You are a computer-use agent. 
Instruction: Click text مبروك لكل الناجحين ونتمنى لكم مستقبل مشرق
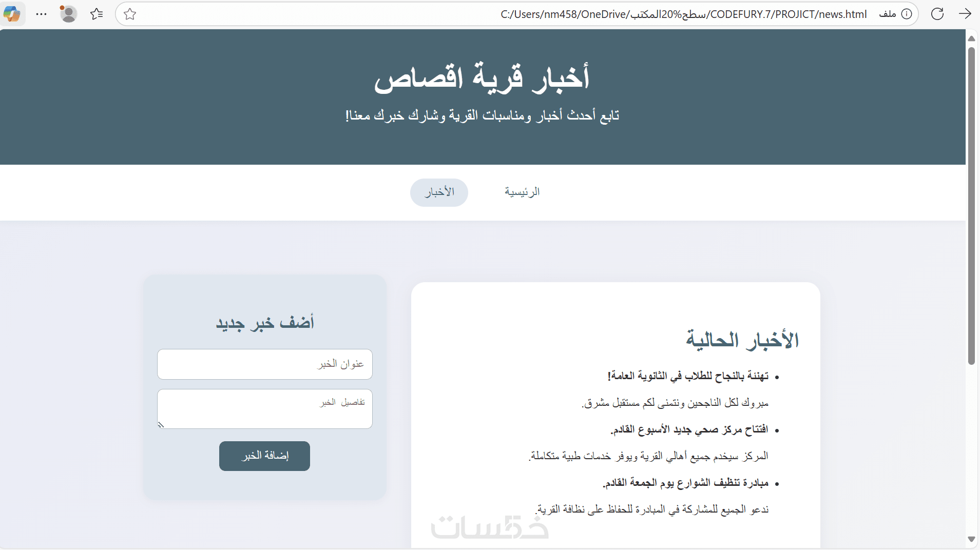point(675,403)
